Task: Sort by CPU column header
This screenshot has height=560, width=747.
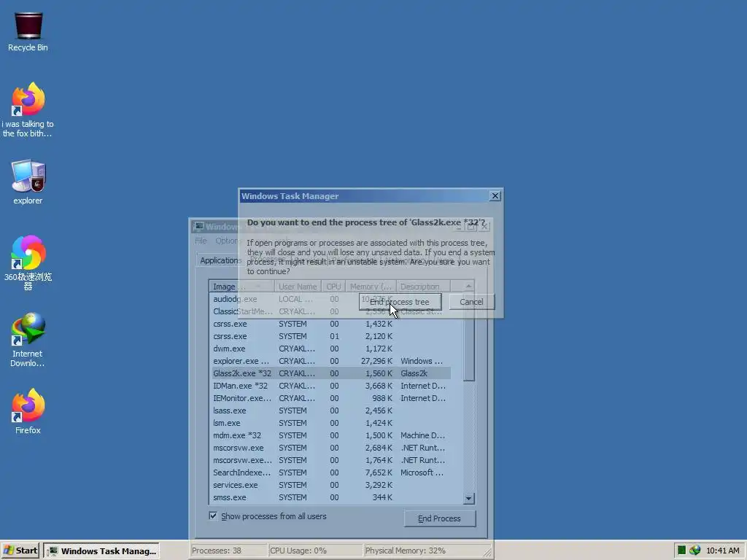Action: (333, 287)
